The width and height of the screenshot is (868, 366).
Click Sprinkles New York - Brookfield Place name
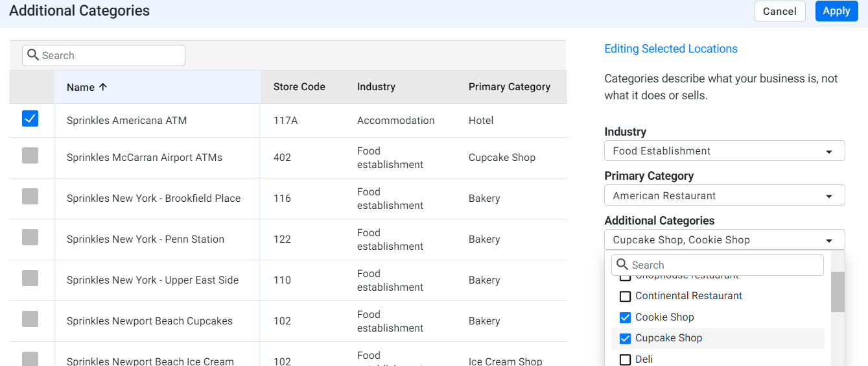pyautogui.click(x=154, y=199)
